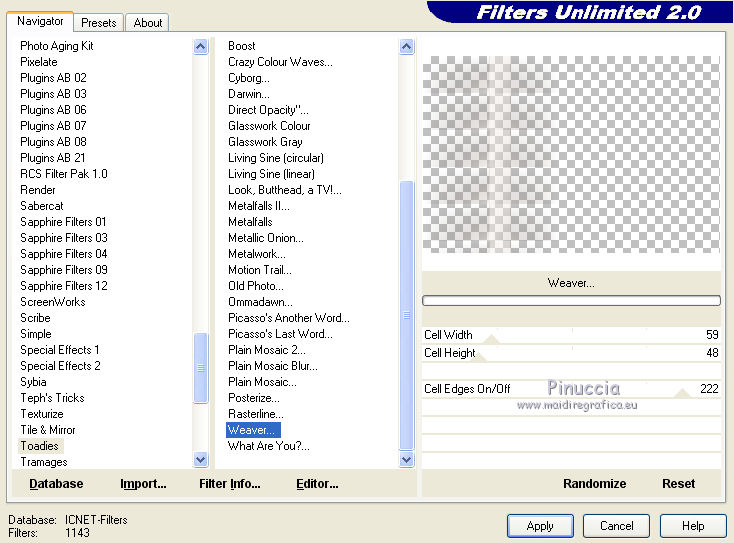Screen dimensions: 734x543
Task: Select Photo Aging Kit category
Action: [57, 46]
